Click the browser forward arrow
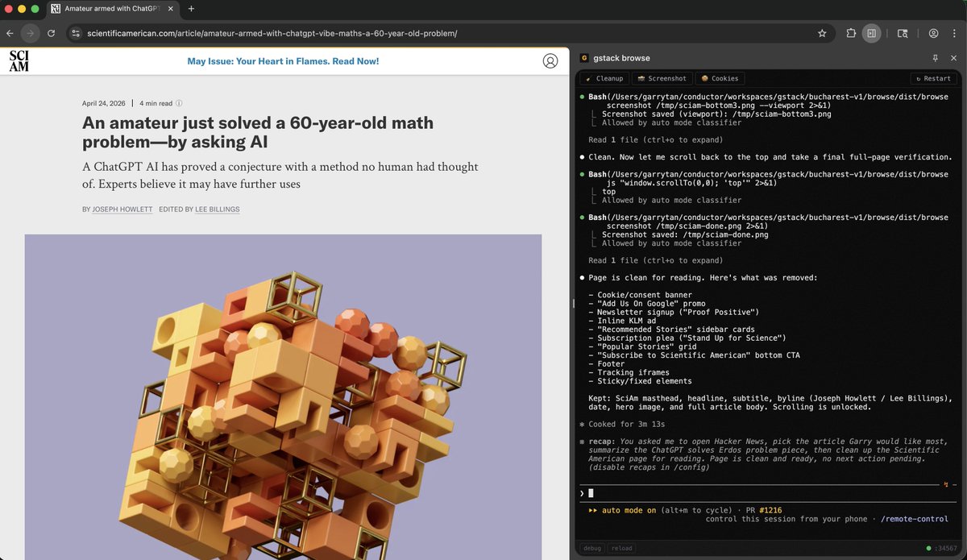Viewport: 967px width, 560px height. click(31, 33)
